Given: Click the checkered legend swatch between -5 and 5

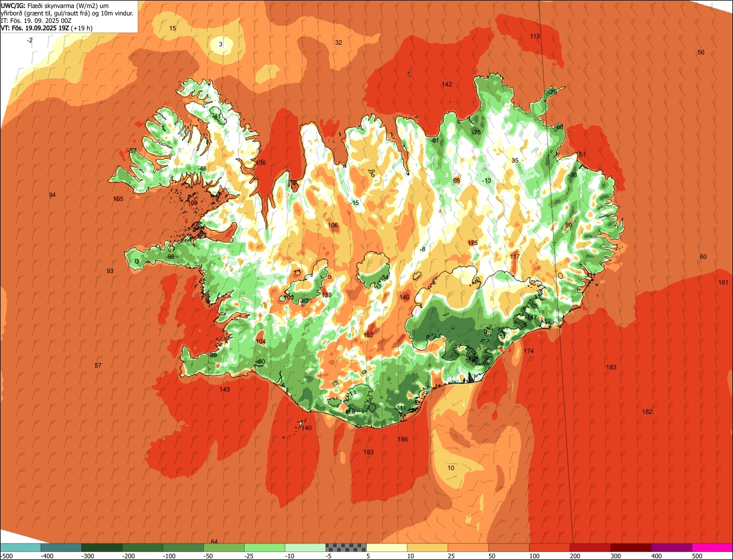Looking at the screenshot, I should 346,547.
